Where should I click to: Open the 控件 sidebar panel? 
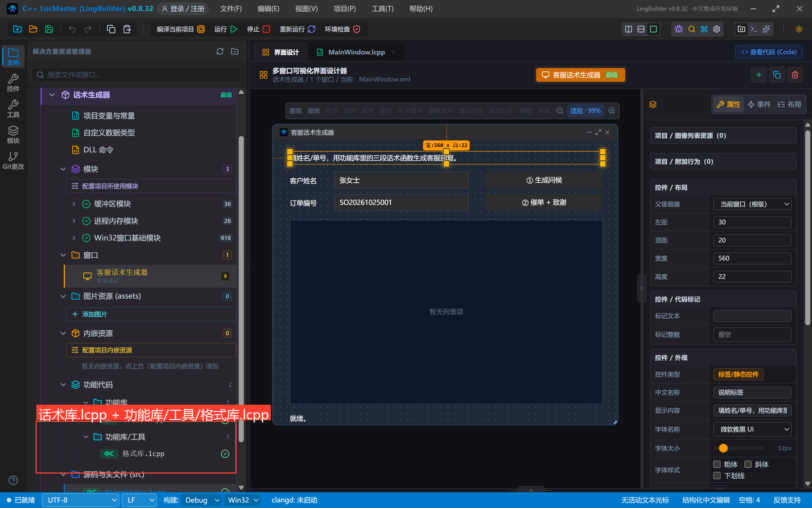13,83
